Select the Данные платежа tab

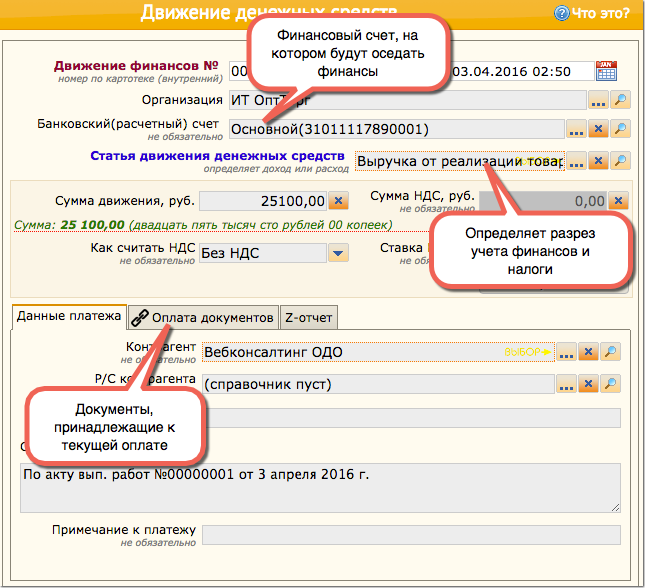pos(68,317)
